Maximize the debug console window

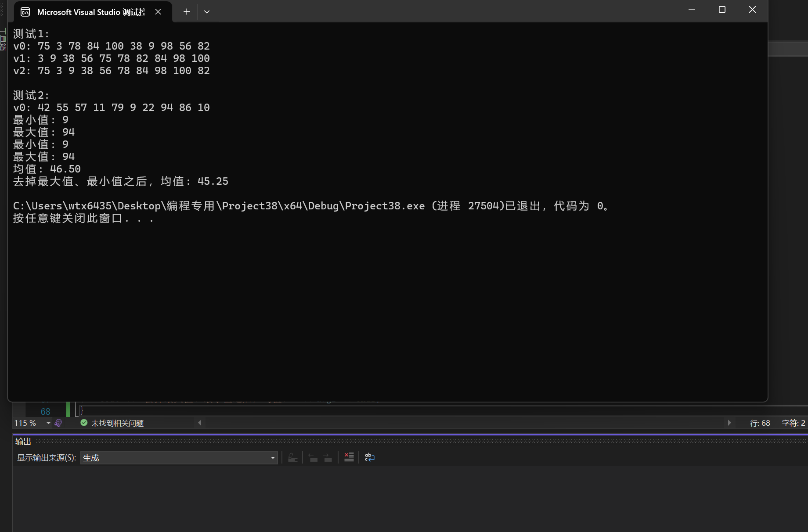[x=722, y=9]
